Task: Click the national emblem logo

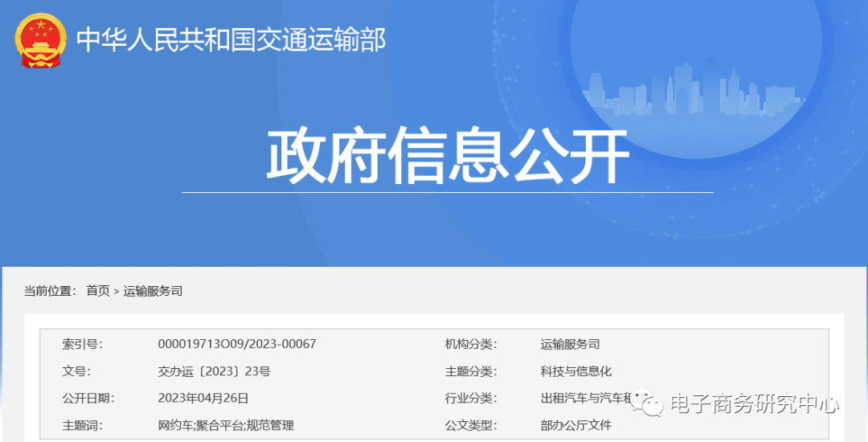Action: click(41, 40)
